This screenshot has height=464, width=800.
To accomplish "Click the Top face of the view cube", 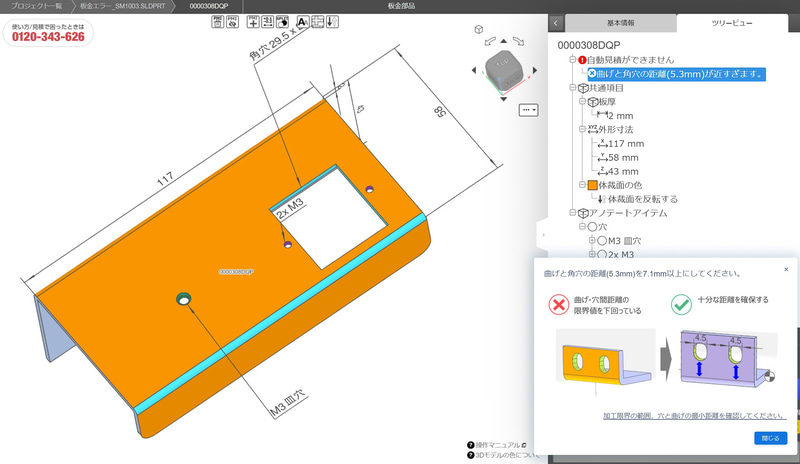I will [503, 64].
